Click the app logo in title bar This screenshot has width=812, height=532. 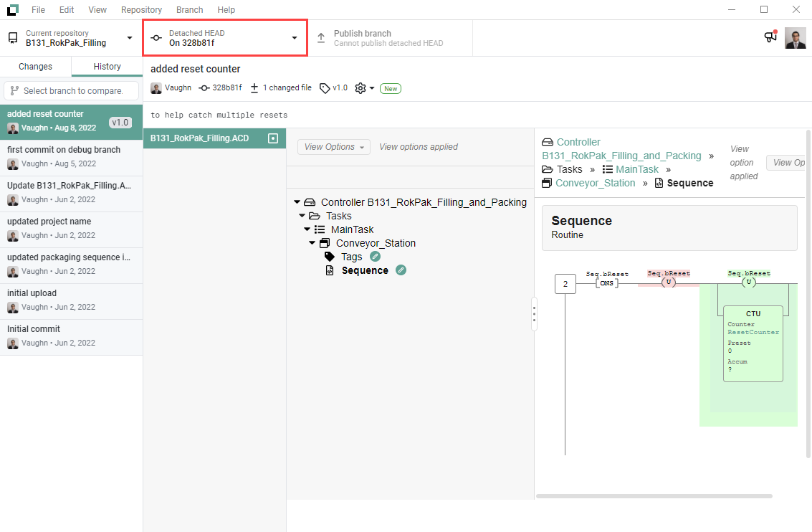12,10
